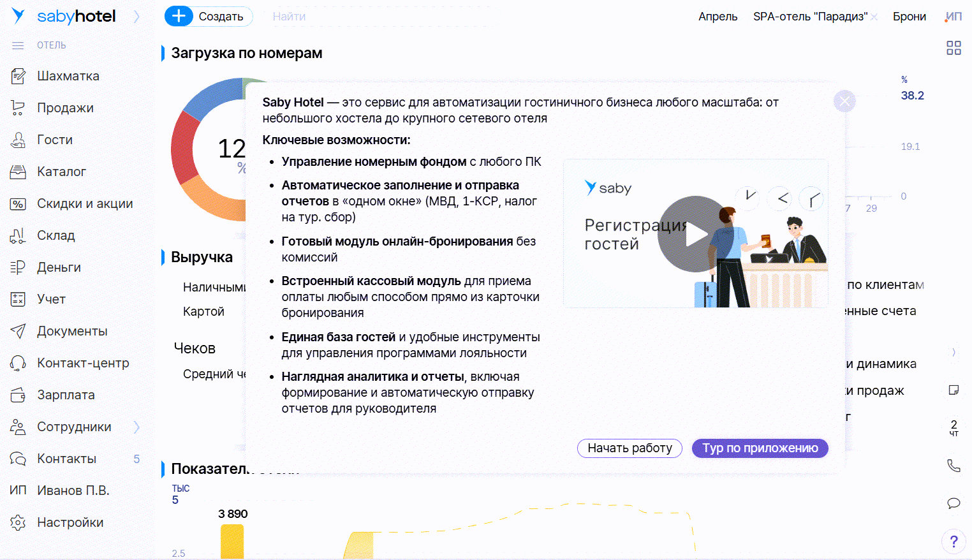The height and width of the screenshot is (560, 972).
Task: Select the SPA-отель "Парадиз" filter
Action: point(810,17)
